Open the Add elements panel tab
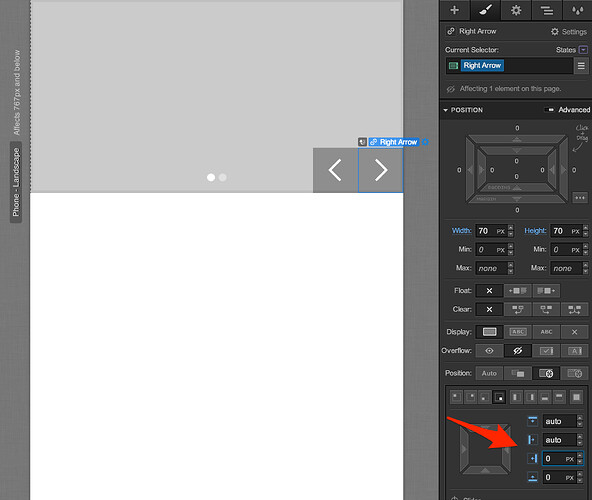Screen dimensions: 592x500 pos(455,10)
